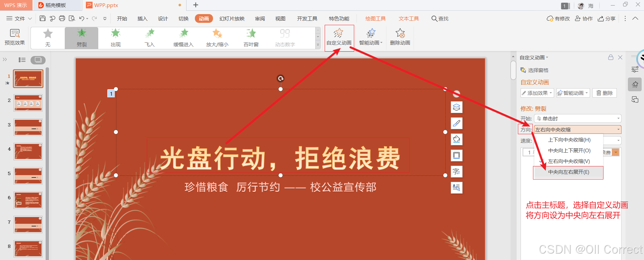Click the layers icon beside slide
Viewport: 644px width, 260px height.
[x=457, y=107]
